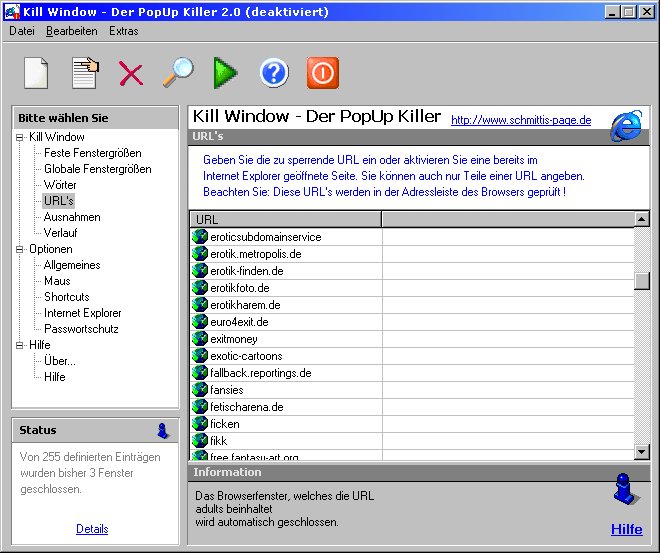Select the Über... tree item
The image size is (660, 553).
[60, 361]
